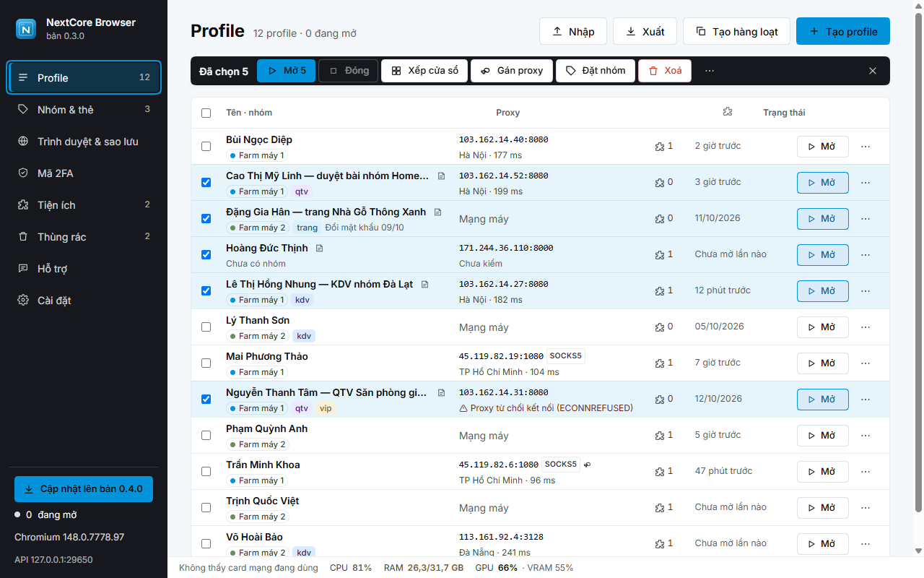
Task: Open the row menu for Bùi Ngọc Diệp
Action: coord(866,146)
